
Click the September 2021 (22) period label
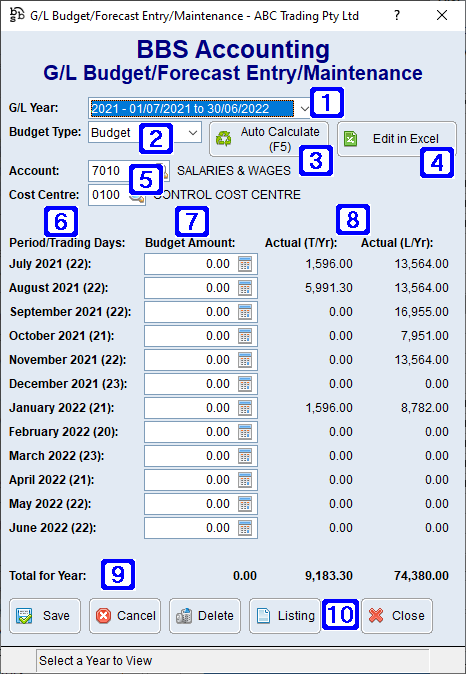(x=71, y=312)
